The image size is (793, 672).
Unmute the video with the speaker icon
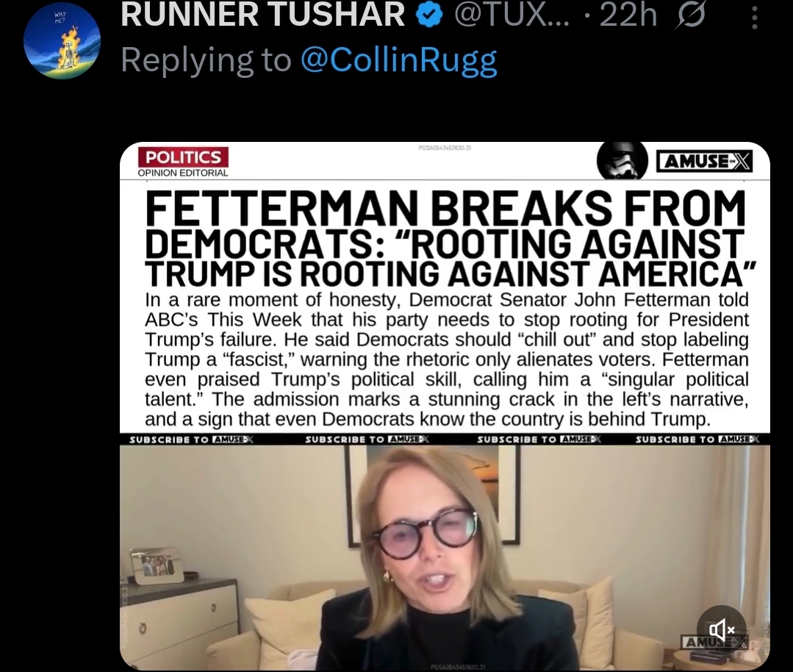[721, 630]
